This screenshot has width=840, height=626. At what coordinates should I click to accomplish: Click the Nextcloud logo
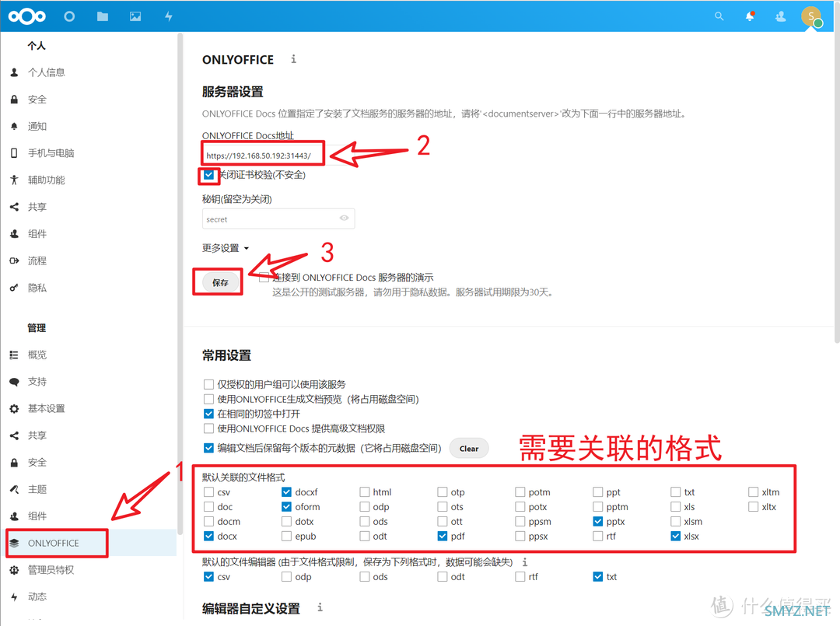pos(26,16)
